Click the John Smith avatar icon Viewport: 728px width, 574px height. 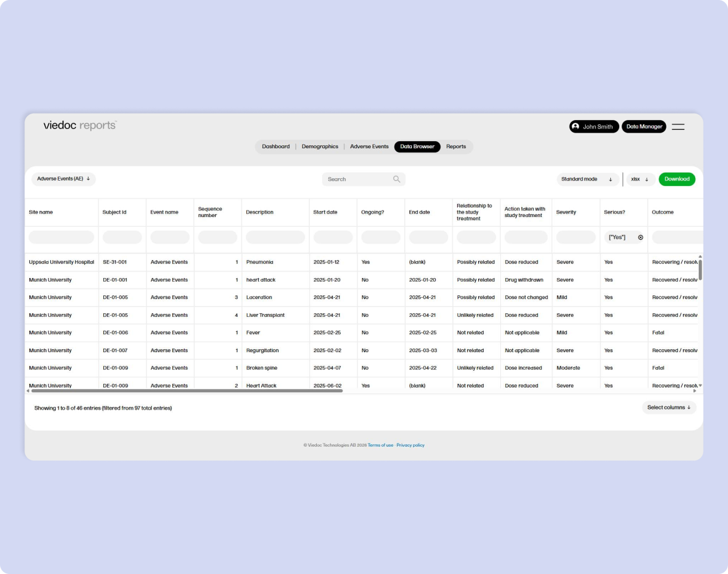576,126
